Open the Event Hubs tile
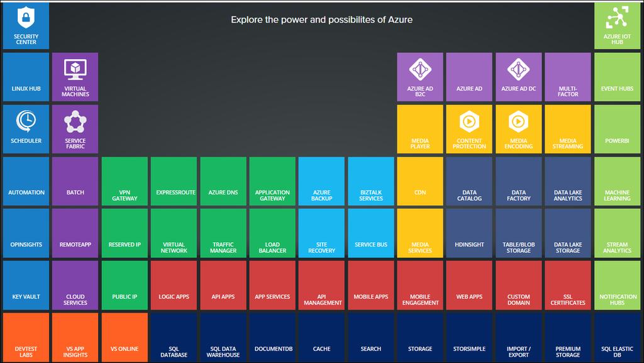This screenshot has height=363, width=644. click(x=618, y=77)
